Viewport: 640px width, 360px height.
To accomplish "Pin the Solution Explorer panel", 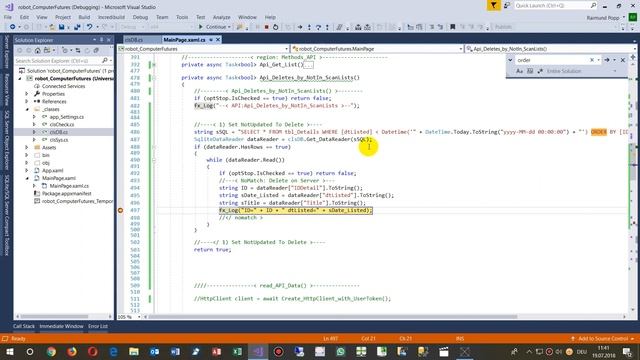I will [x=102, y=40].
